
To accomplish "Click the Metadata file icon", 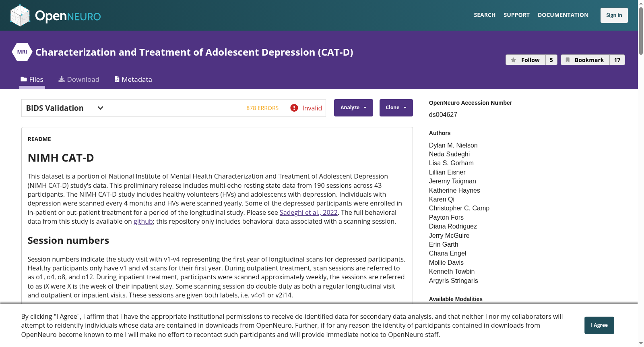I will 117,79.
